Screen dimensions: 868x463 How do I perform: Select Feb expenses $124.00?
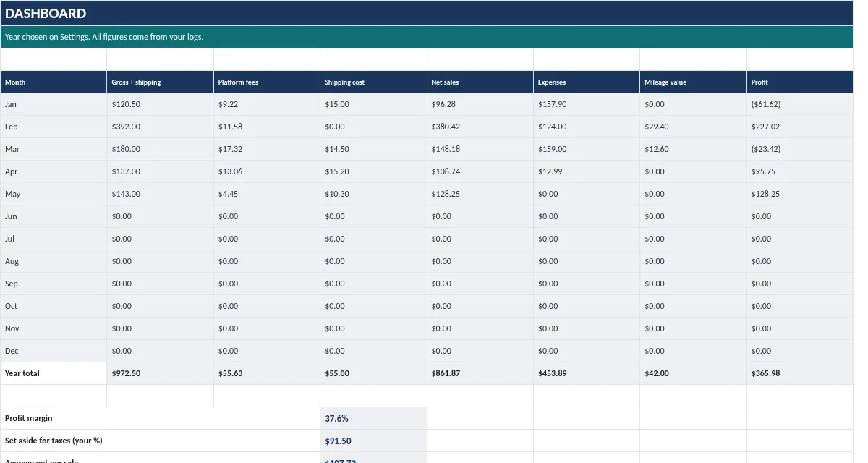587,127
